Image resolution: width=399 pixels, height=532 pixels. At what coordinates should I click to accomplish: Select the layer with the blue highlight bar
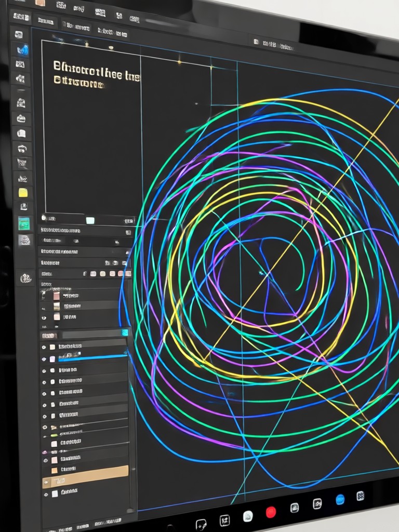[85, 357]
